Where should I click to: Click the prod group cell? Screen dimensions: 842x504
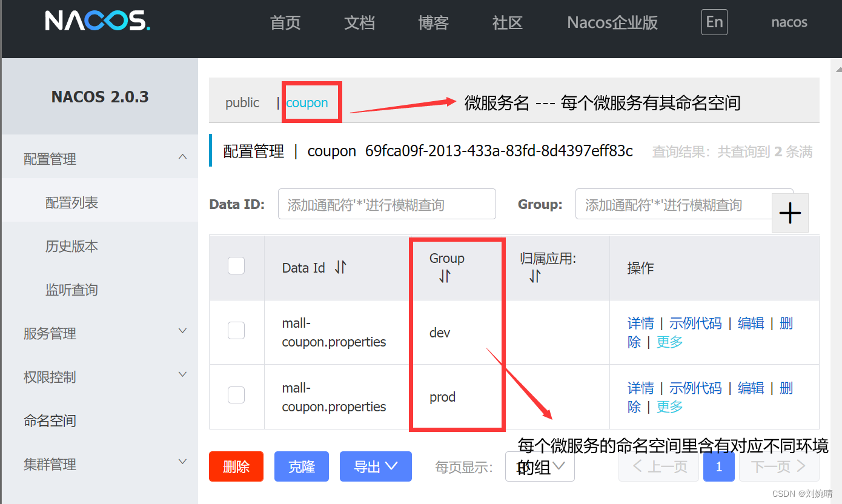(442, 397)
